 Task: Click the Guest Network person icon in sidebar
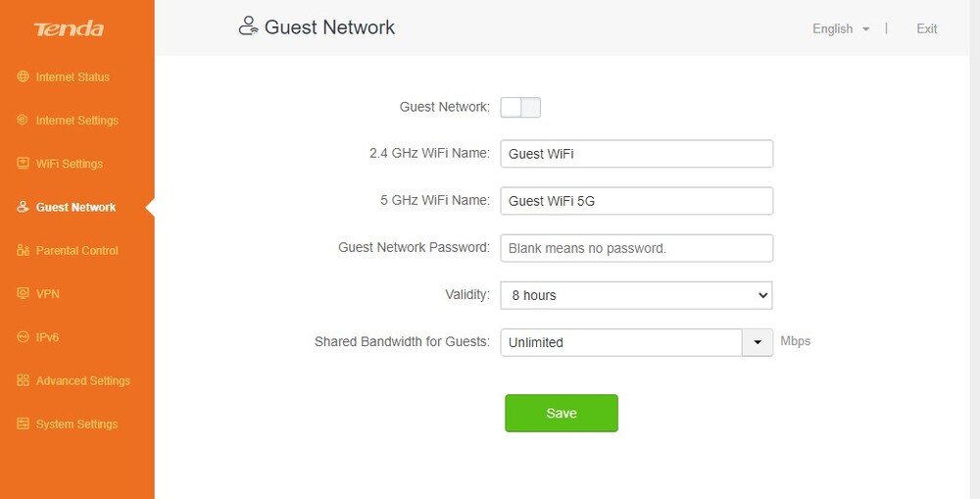pyautogui.click(x=24, y=206)
